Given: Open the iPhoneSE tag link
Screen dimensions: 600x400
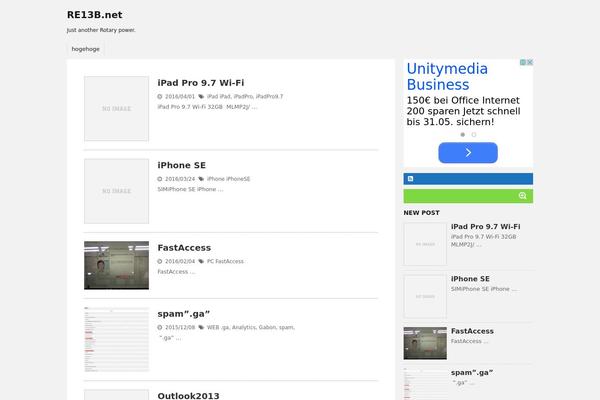Looking at the screenshot, I should coord(238,179).
